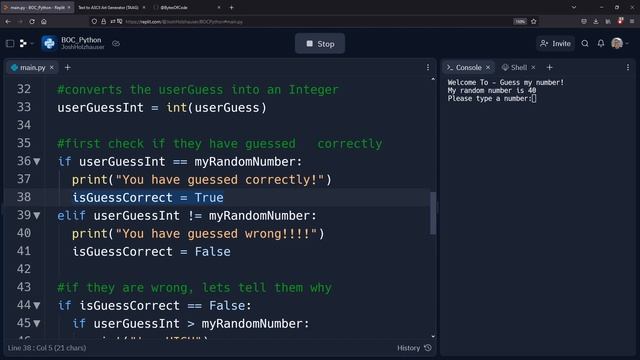Click the Python repl logo
Screen dimensions: 640x360
(49, 43)
